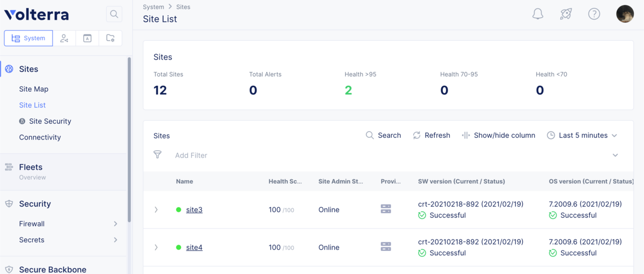
Task: Expand the Secrets submenu arrow
Action: [x=115, y=240]
